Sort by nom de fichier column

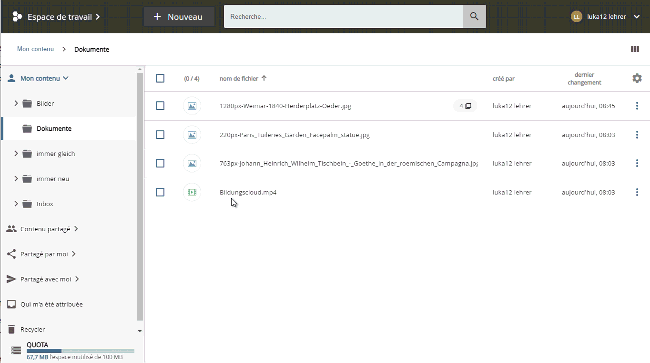pos(238,78)
